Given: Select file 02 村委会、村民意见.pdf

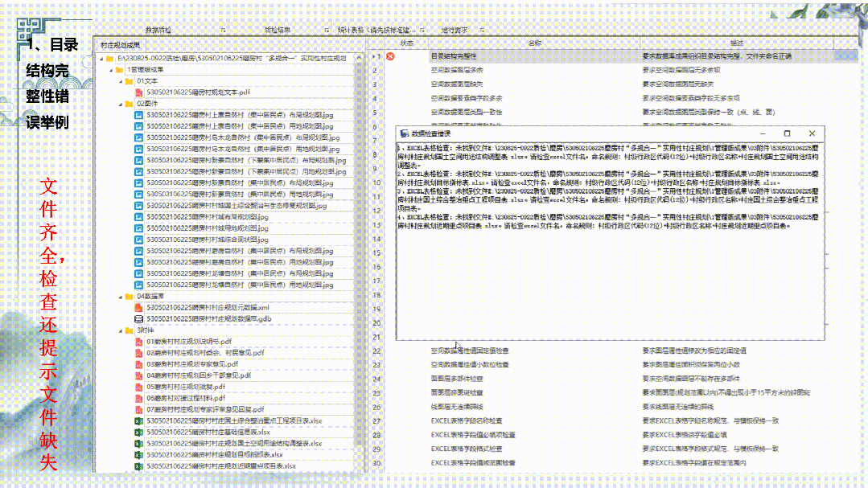Looking at the screenshot, I should coord(205,353).
